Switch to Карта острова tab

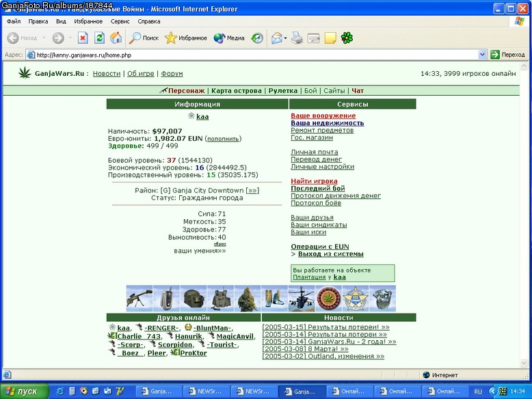[x=237, y=91]
